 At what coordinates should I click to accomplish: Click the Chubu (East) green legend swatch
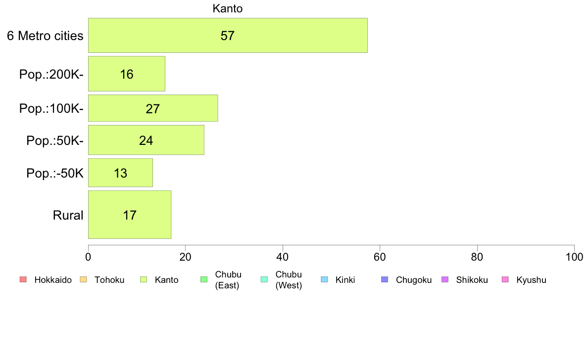pos(204,279)
